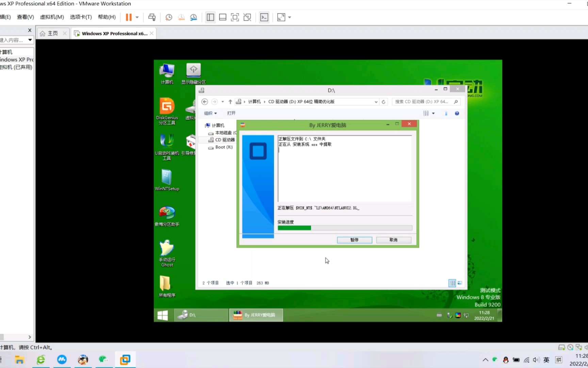Open the 帮助(H) menu

(x=107, y=17)
